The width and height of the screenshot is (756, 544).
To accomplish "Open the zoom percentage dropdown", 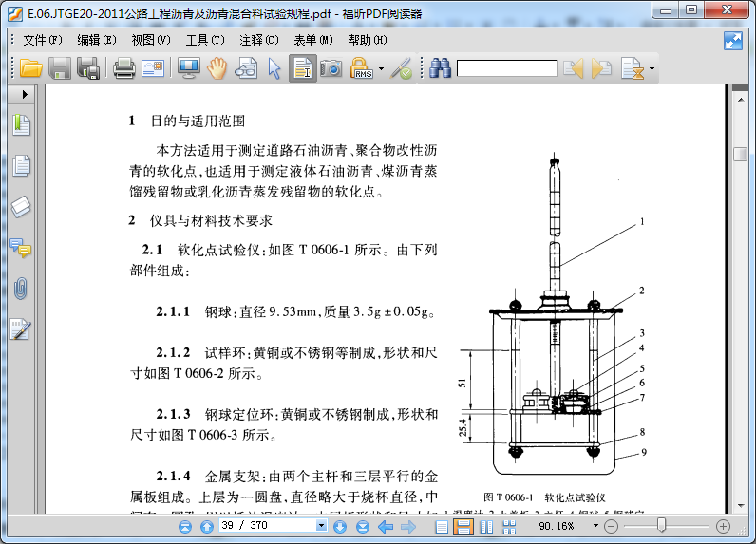I will click(595, 526).
